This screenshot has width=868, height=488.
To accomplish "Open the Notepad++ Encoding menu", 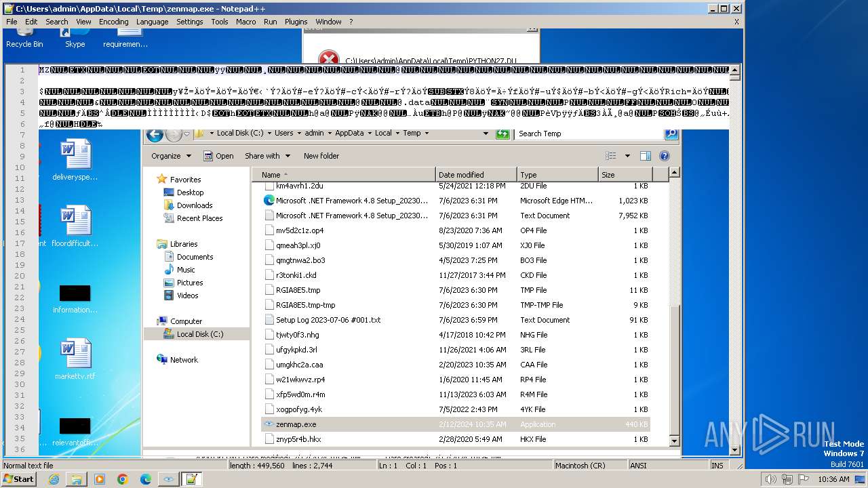I will click(113, 22).
